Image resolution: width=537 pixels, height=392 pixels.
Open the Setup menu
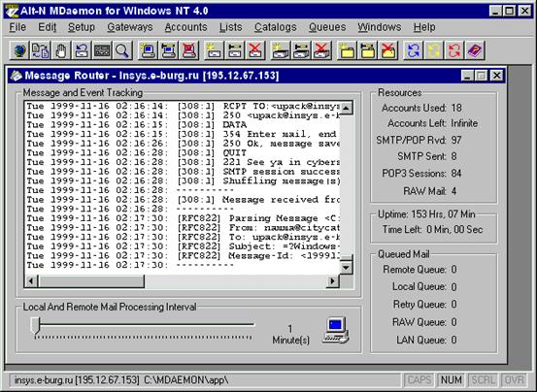(82, 27)
